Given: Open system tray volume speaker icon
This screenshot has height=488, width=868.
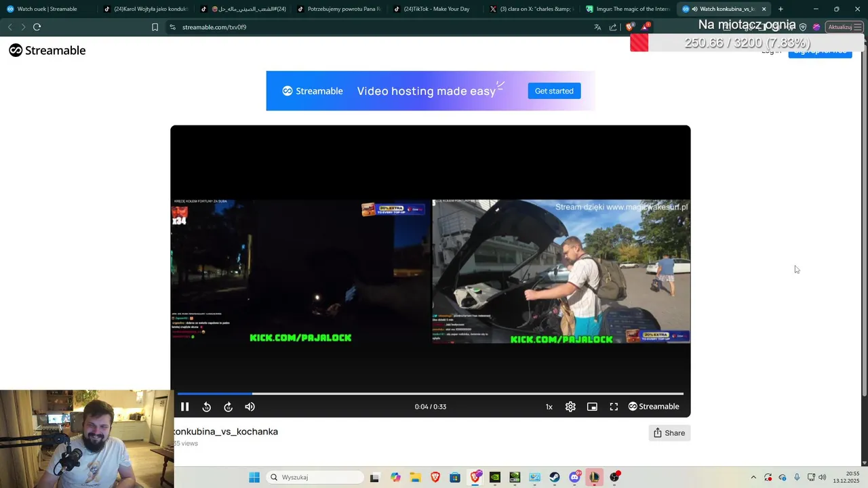Looking at the screenshot, I should pyautogui.click(x=823, y=477).
